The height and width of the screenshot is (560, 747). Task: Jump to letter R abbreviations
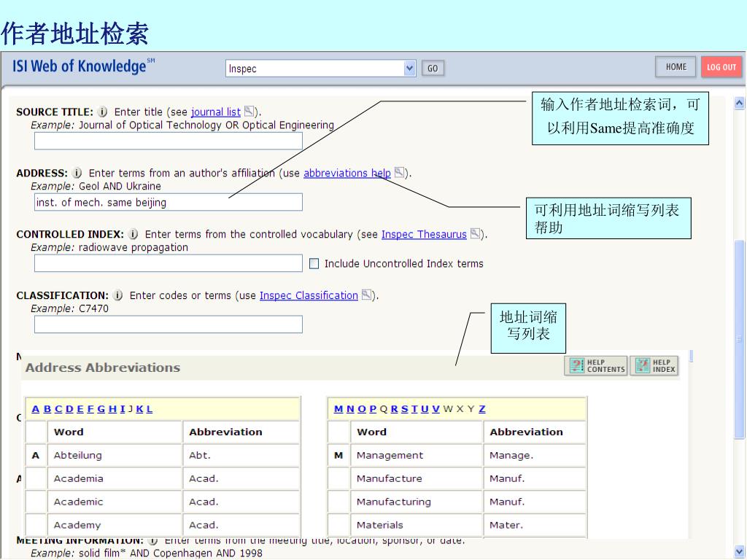point(395,409)
